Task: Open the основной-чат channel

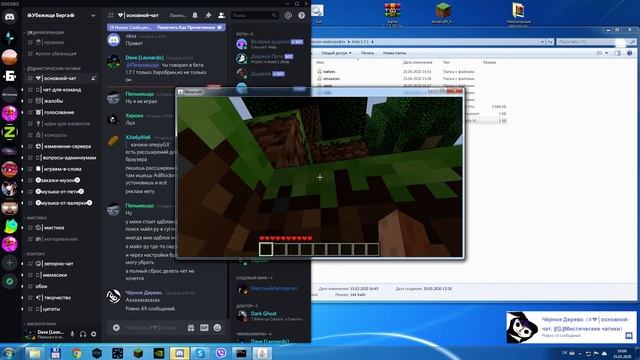Action: 61,78
